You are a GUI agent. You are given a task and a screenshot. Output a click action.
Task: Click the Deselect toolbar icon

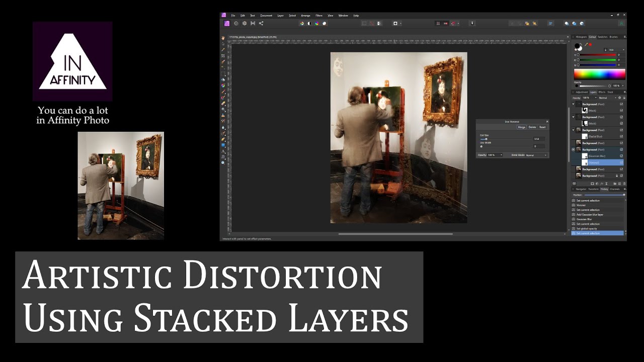372,23
